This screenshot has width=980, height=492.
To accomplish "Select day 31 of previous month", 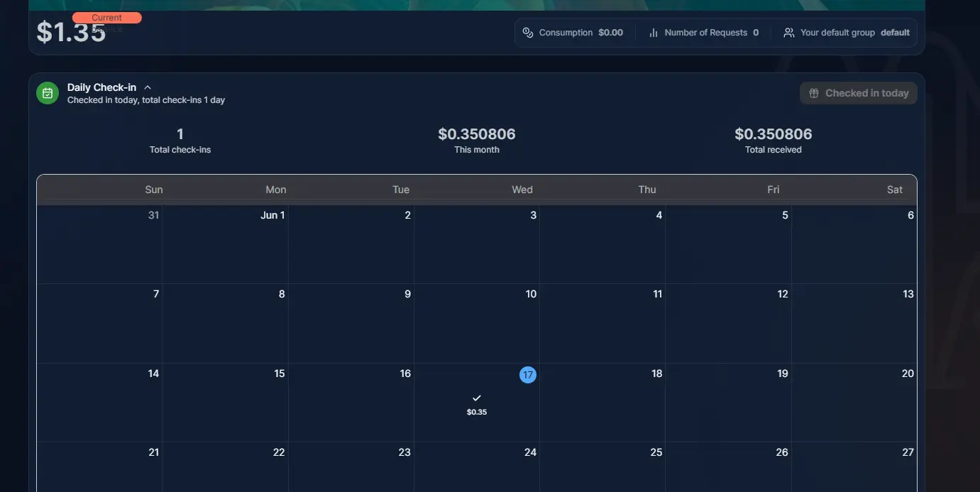I will point(99,245).
